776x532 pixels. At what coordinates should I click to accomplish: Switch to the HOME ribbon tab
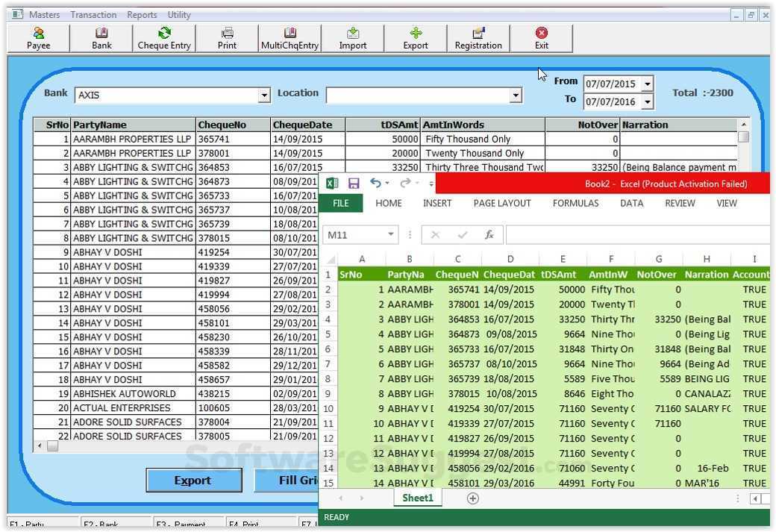click(388, 203)
